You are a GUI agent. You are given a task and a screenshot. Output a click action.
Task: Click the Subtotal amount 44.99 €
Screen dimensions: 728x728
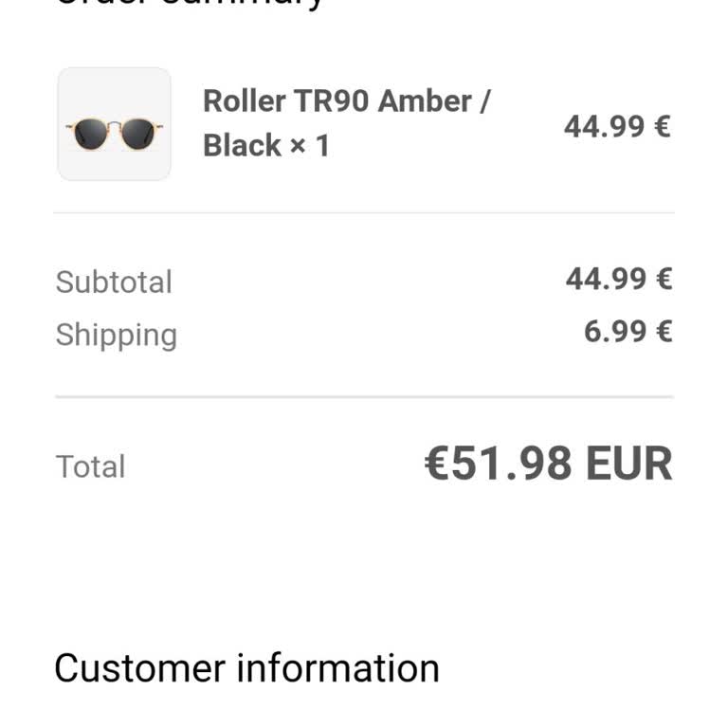(618, 279)
